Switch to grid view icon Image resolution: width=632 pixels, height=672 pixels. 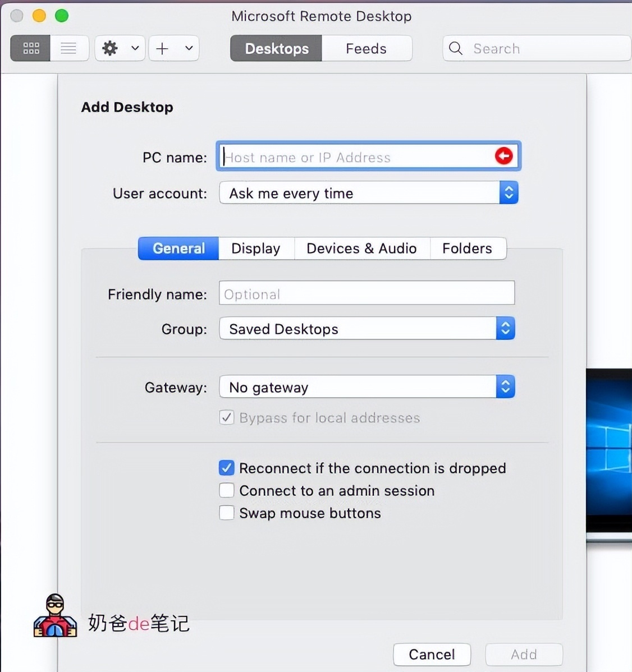pos(30,48)
